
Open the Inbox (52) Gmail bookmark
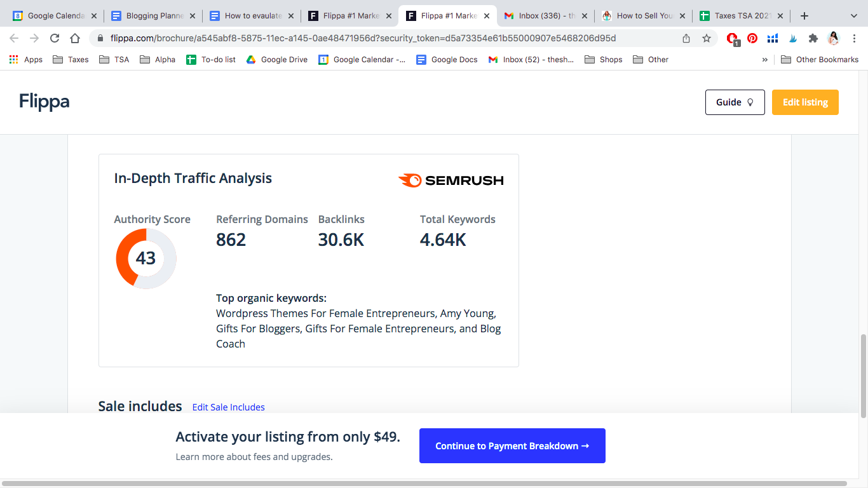click(x=531, y=60)
